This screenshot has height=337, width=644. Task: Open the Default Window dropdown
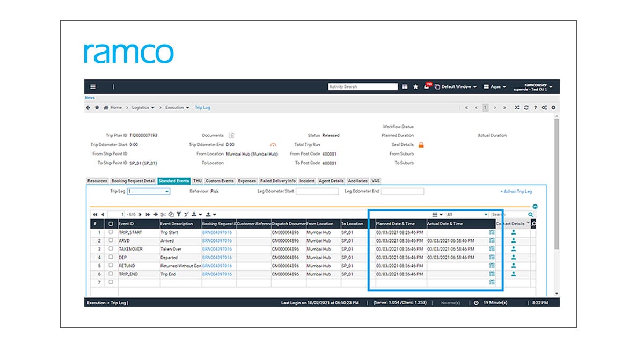pos(455,86)
